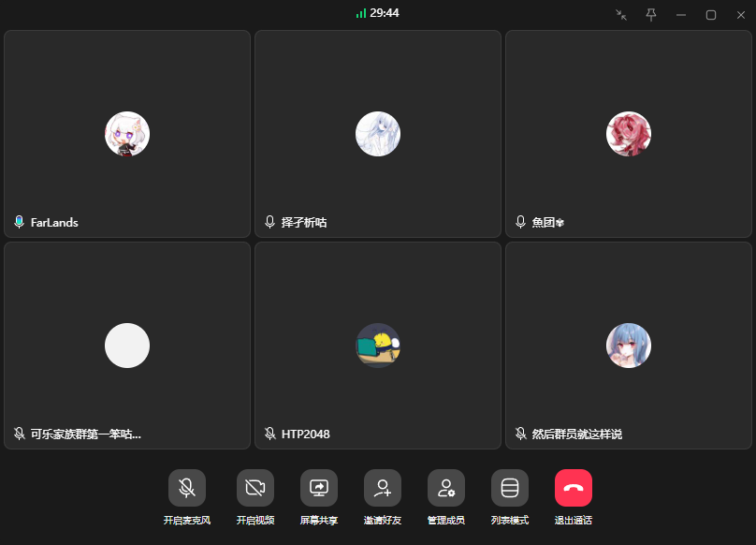Start screen sharing via 屏幕共享 icon
The width and height of the screenshot is (756, 545).
[x=318, y=488]
